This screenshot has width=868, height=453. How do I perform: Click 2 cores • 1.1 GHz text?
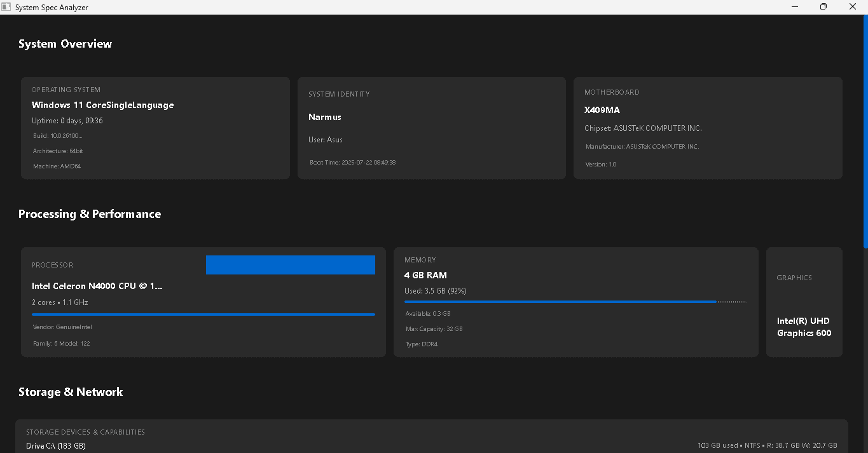[x=60, y=302]
